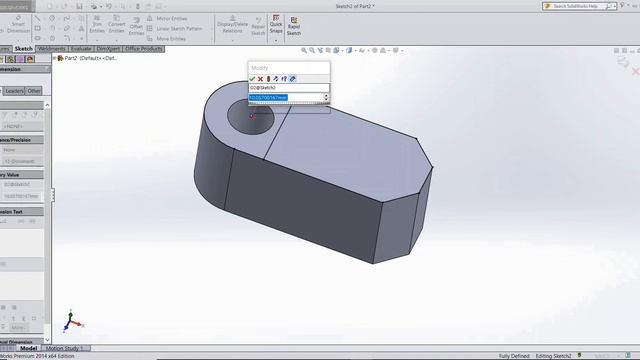Viewport: 640px width, 360px height.
Task: Select the Sketch Fillet tool
Action: tap(67, 38)
